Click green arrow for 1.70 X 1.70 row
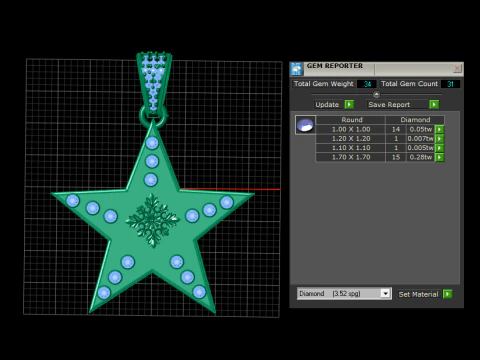480x360 pixels. [x=439, y=157]
